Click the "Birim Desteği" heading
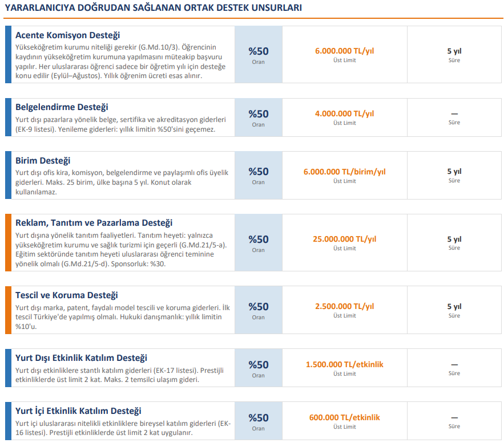The width and height of the screenshot is (504, 443). [x=43, y=161]
